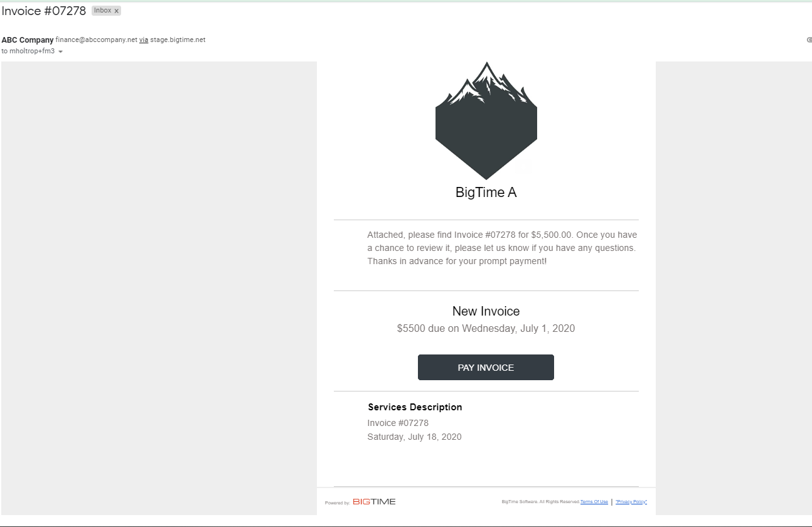Click the finance@abccompany.net address
The height and width of the screenshot is (527, 812).
click(96, 40)
